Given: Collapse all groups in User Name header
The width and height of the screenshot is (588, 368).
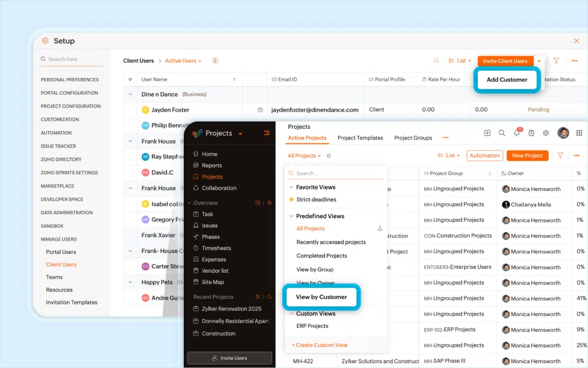Looking at the screenshot, I should [130, 79].
